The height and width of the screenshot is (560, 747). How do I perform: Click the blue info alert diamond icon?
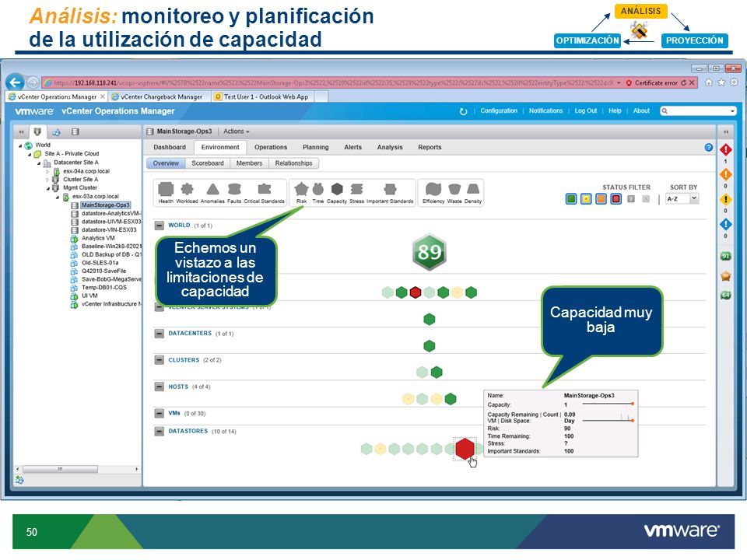click(x=725, y=224)
